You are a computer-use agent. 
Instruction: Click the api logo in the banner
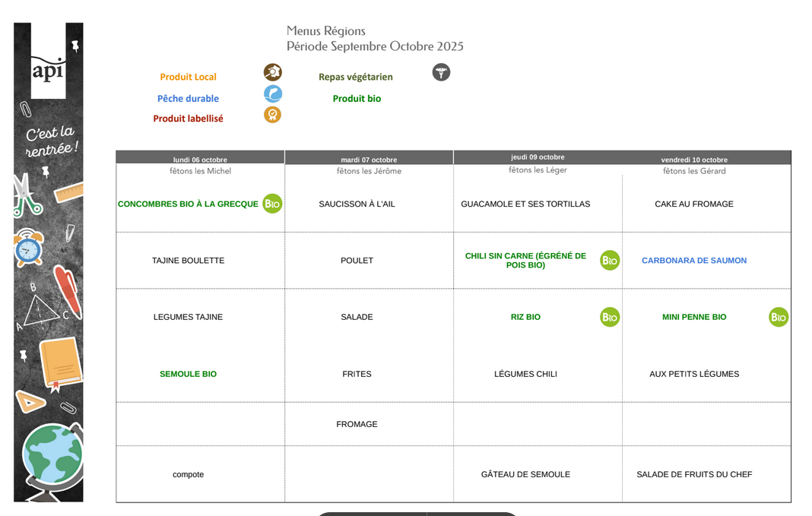coord(49,71)
